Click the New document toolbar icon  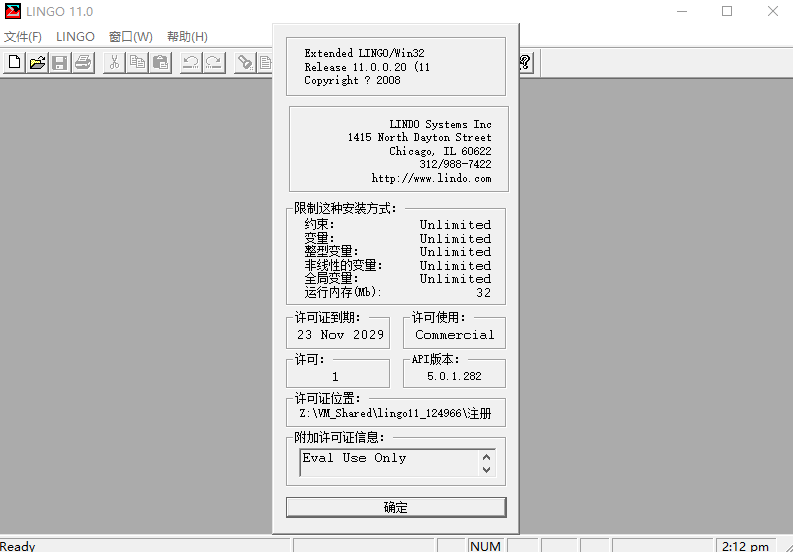pyautogui.click(x=15, y=63)
